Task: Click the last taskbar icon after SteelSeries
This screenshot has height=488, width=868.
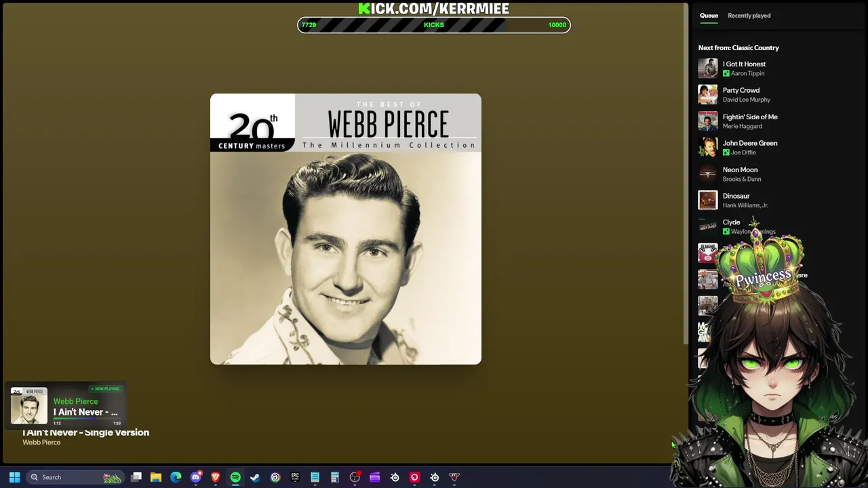Action: pyautogui.click(x=454, y=477)
